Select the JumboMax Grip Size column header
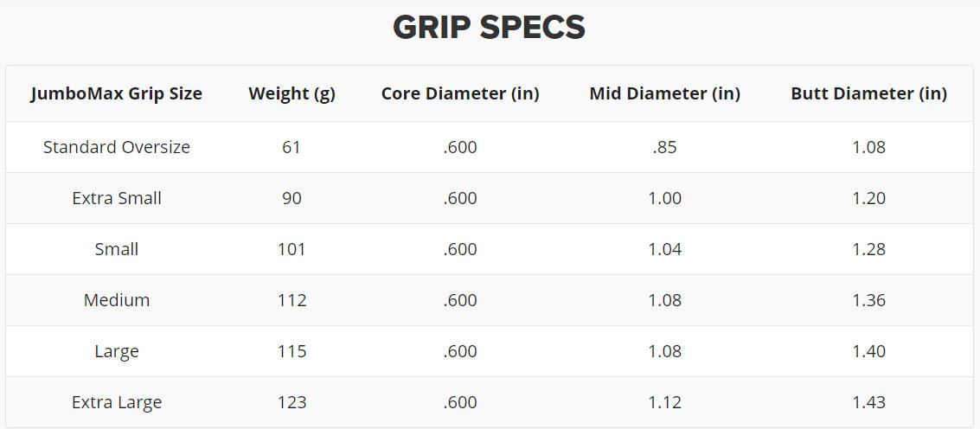This screenshot has width=980, height=429. click(116, 93)
